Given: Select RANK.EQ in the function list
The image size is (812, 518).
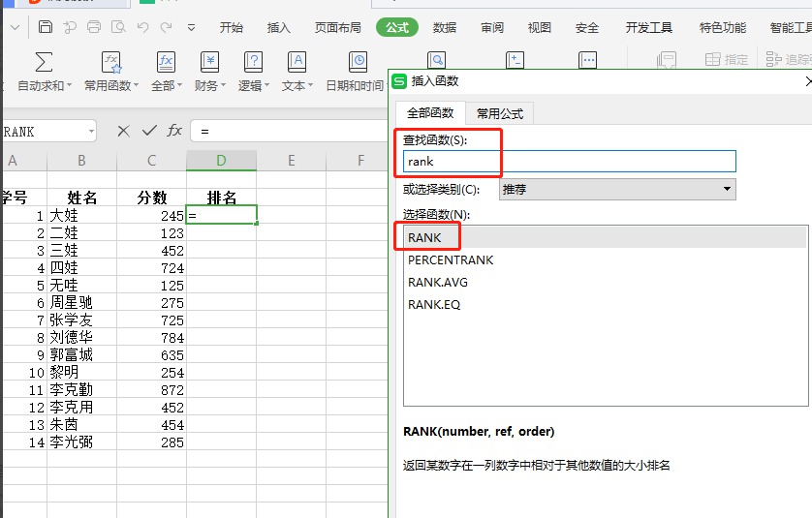Looking at the screenshot, I should point(434,305).
